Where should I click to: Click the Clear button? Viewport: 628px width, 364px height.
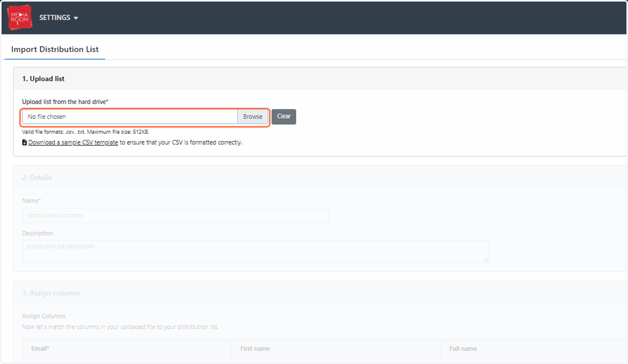(284, 117)
